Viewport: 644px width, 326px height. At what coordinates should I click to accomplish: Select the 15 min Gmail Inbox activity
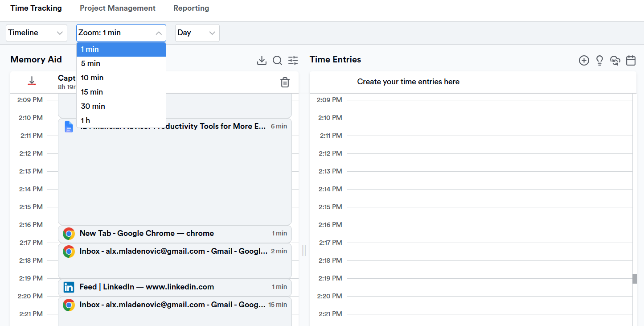coord(175,311)
